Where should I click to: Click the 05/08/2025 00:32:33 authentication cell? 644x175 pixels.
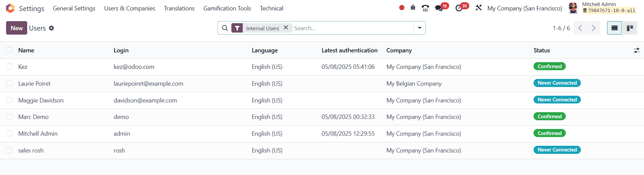tap(348, 117)
